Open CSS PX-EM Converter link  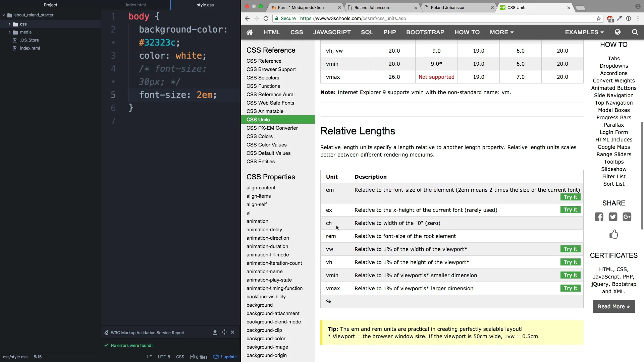pos(272,128)
